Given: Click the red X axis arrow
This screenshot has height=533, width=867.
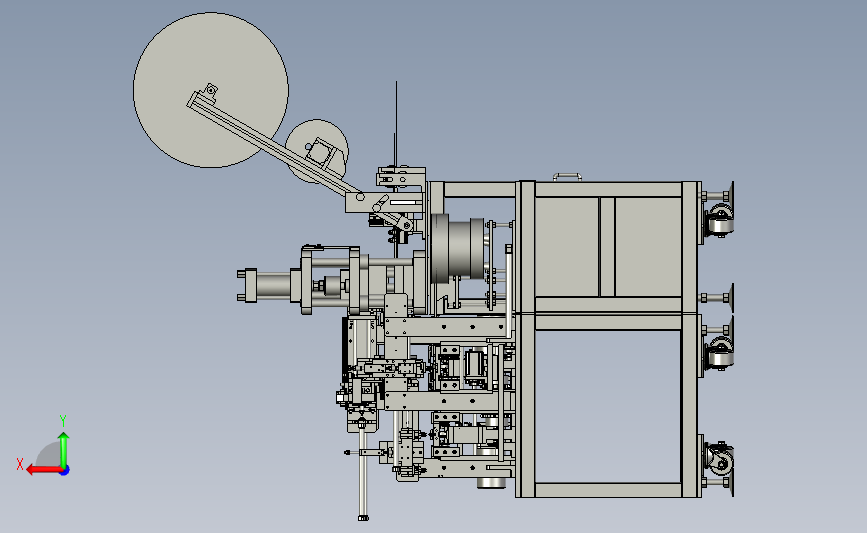Looking at the screenshot, I should coord(44,470).
